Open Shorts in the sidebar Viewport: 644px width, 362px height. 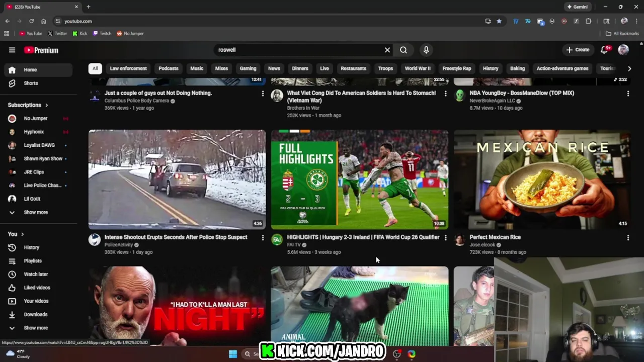coord(38,83)
